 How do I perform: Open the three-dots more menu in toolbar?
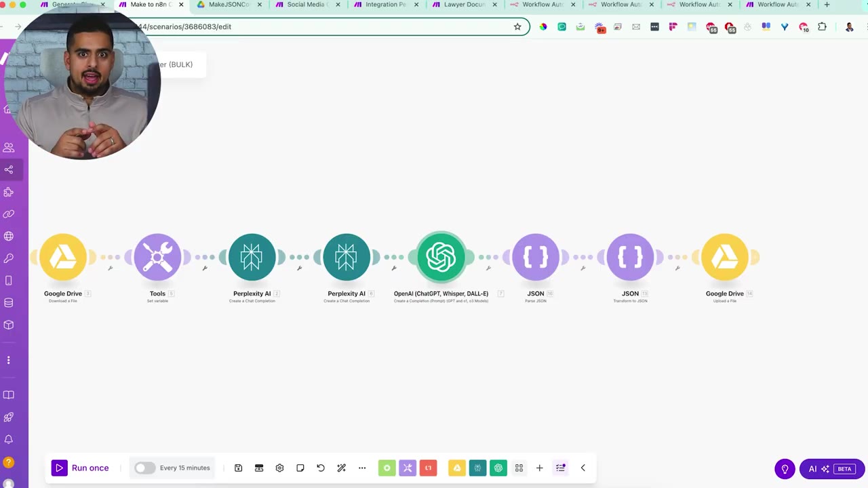(362, 468)
